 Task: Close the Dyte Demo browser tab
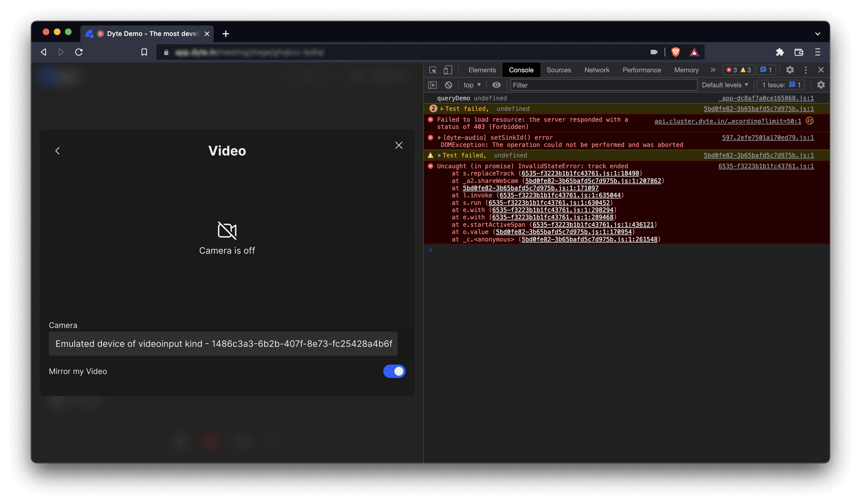207,34
